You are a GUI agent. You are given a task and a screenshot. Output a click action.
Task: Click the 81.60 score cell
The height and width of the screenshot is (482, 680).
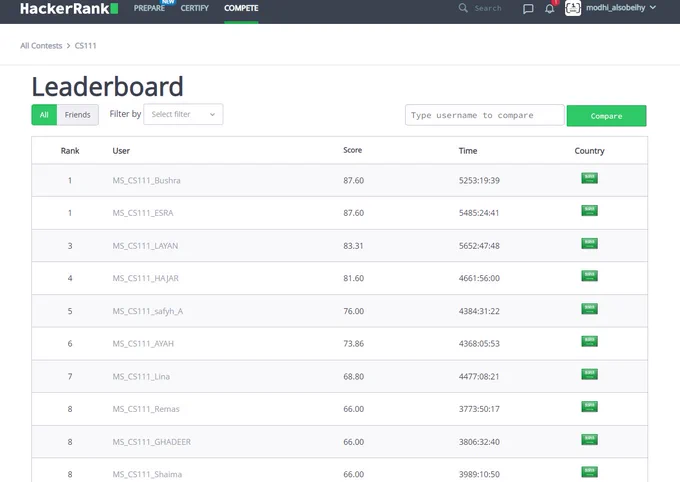click(x=353, y=278)
